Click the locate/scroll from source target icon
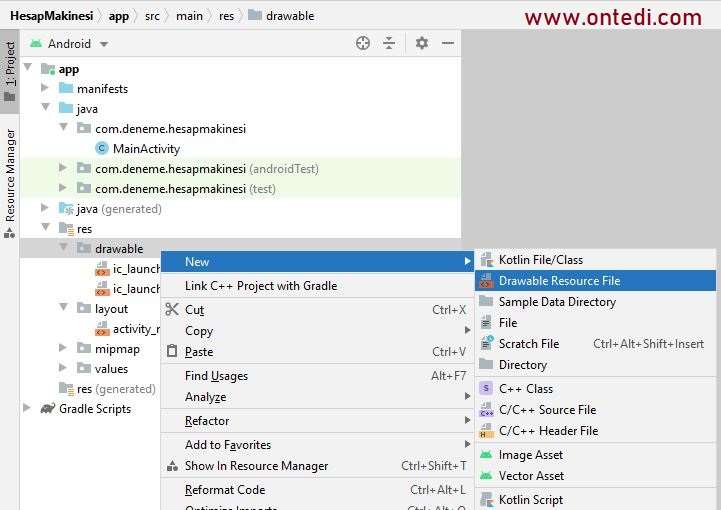Screen dimensions: 721x510 (x=363, y=43)
